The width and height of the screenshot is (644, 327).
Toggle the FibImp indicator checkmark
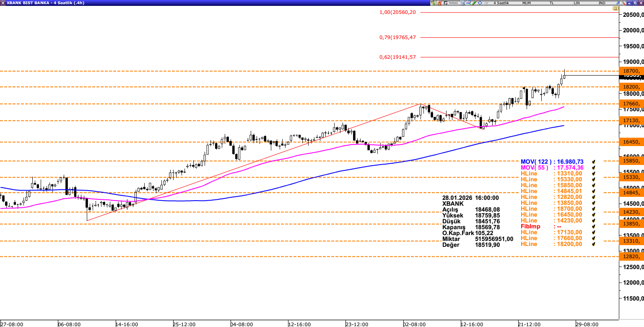point(594,226)
